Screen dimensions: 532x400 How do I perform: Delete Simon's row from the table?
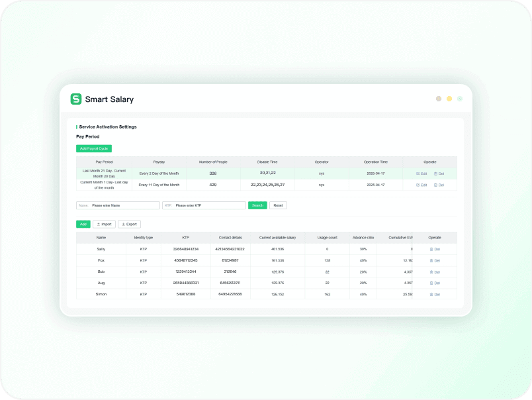(435, 294)
